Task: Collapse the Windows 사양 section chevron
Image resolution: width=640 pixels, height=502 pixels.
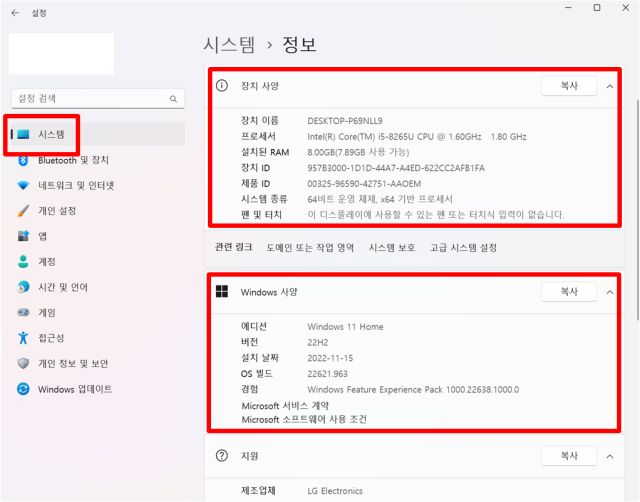Action: 610,292
